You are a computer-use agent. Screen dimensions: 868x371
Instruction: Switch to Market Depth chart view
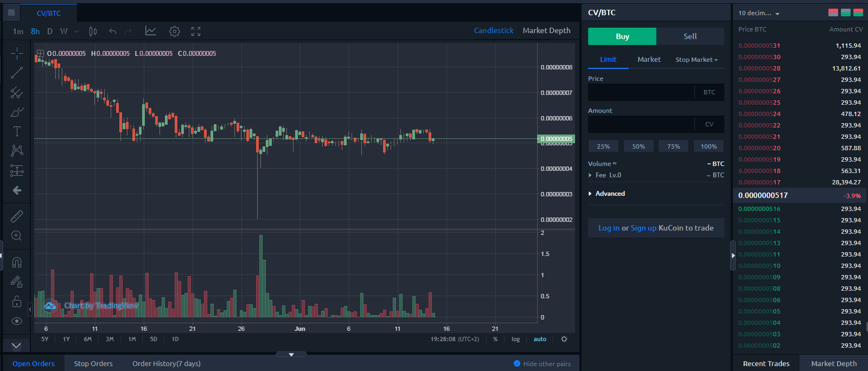pos(546,30)
